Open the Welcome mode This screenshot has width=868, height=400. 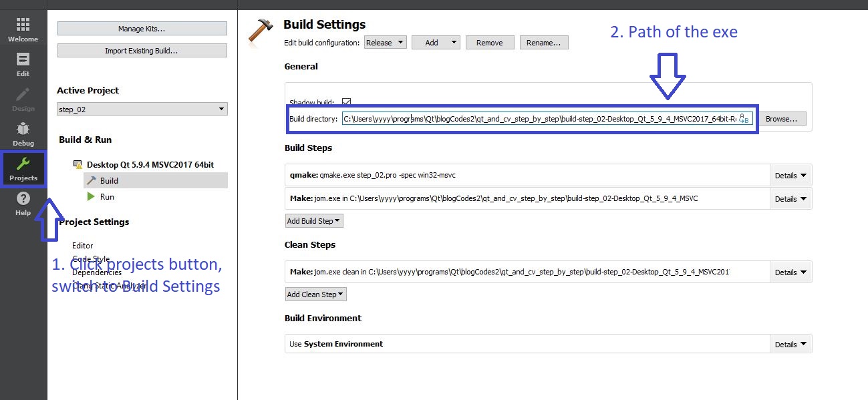23,29
